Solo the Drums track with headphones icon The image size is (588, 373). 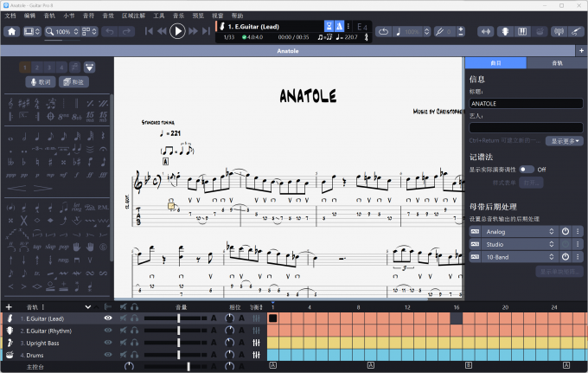[135, 356]
